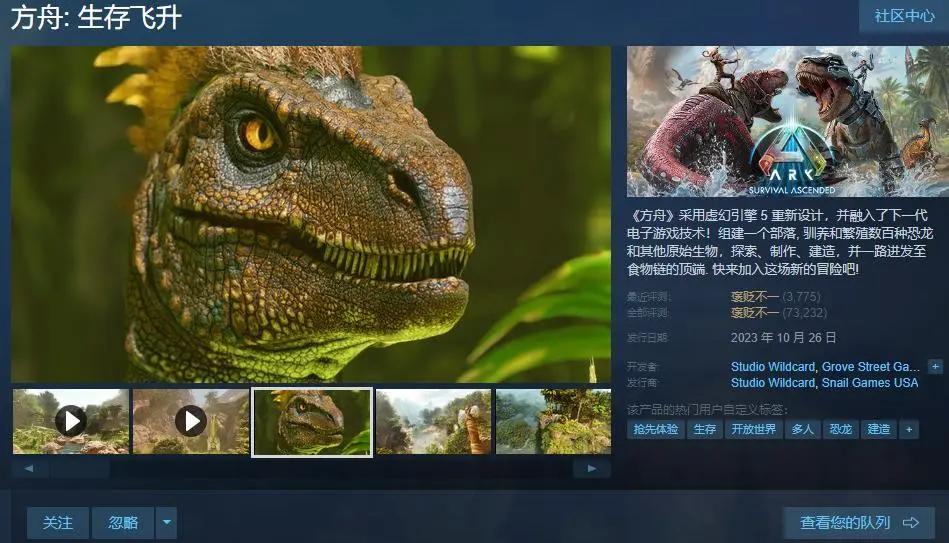Open Snail Games USA publisher link
949x543 pixels.
click(869, 382)
